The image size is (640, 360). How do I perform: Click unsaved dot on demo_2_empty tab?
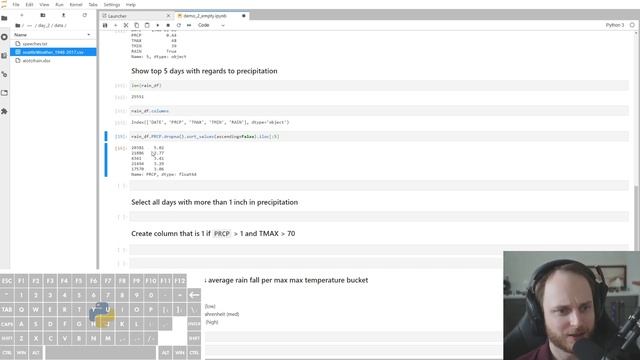(x=244, y=16)
